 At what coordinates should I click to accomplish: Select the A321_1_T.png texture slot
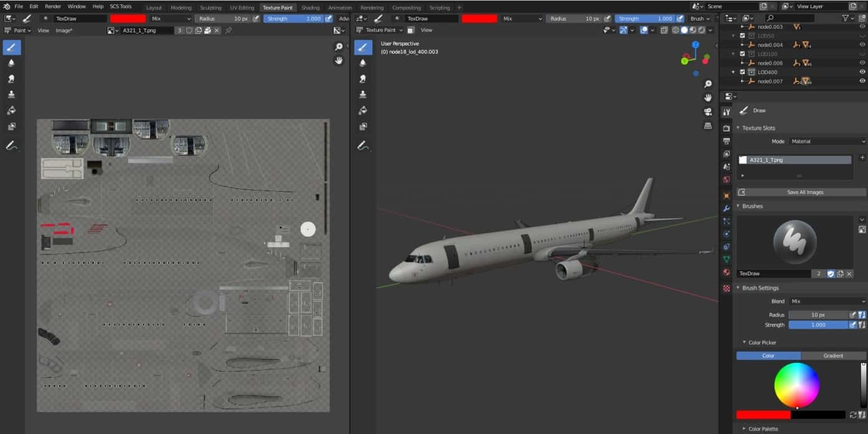coord(794,160)
